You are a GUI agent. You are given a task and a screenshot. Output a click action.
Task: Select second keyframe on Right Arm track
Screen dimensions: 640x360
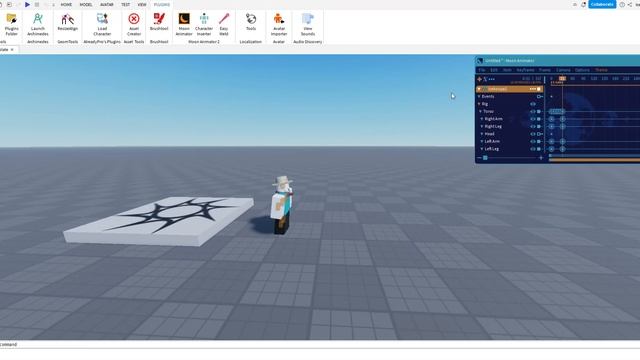point(562,119)
